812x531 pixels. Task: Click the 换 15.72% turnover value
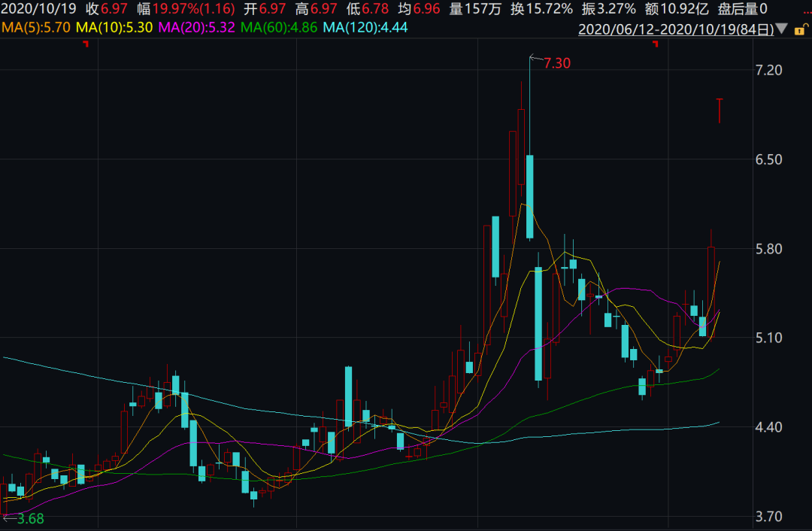tap(541, 9)
